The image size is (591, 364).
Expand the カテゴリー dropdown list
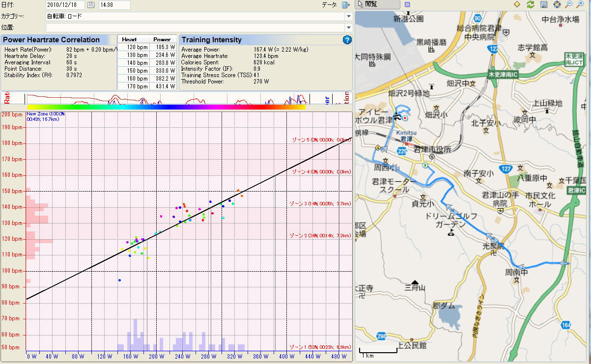[x=348, y=16]
